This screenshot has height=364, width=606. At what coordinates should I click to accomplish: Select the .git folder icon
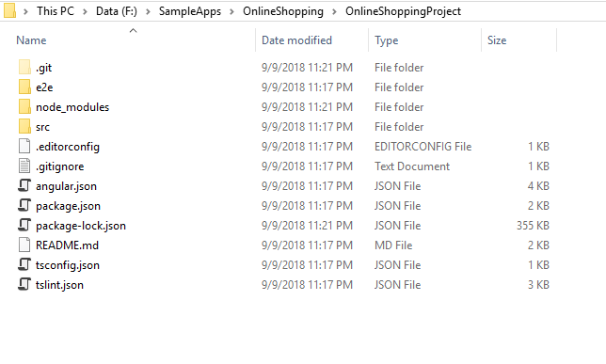[24, 67]
